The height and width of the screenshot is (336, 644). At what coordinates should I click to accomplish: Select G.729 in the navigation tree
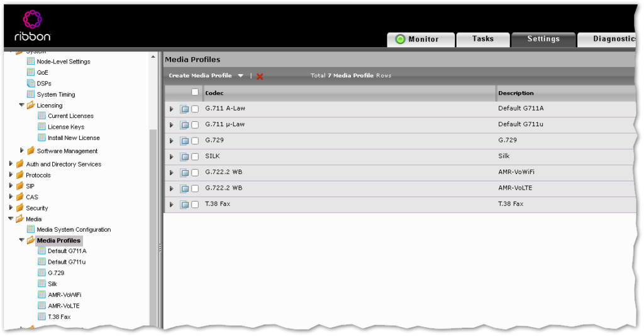pyautogui.click(x=56, y=273)
